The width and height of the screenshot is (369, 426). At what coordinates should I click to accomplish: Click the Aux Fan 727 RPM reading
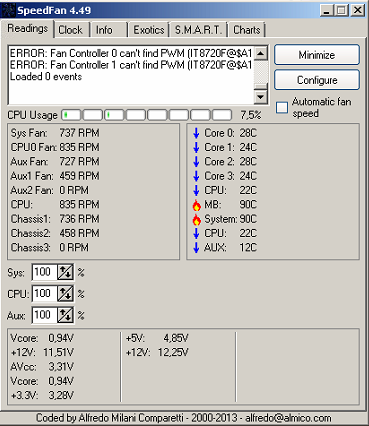coord(55,162)
